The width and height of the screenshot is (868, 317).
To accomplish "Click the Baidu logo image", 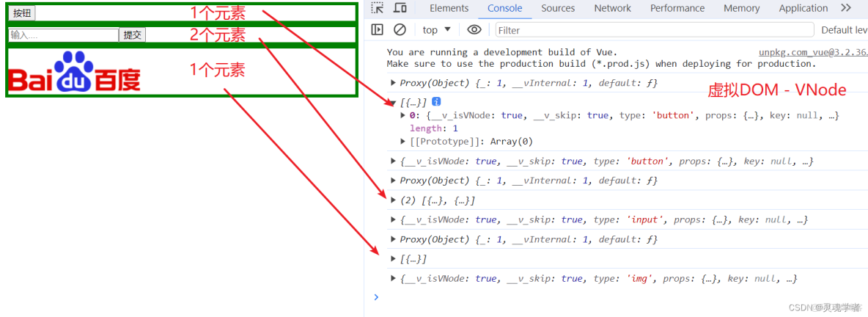I will [x=75, y=71].
